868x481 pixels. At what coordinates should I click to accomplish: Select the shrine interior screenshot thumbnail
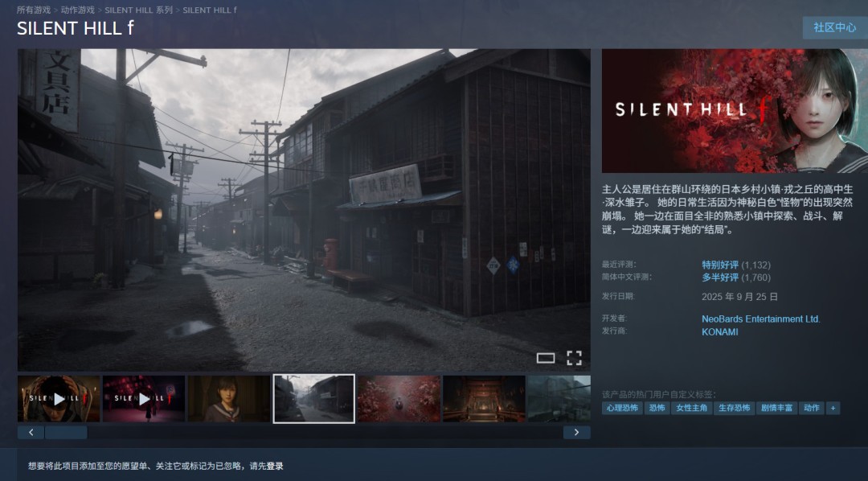click(x=484, y=398)
